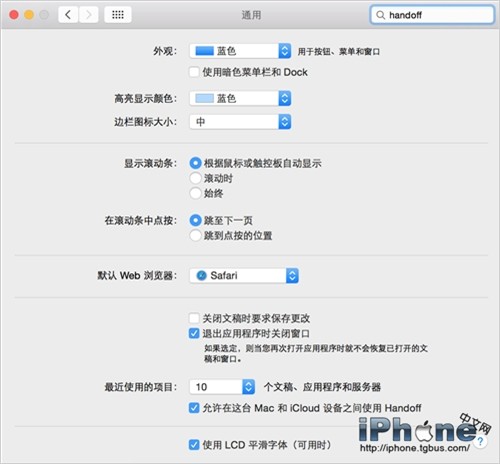500x464 pixels.
Task: Open the 高亮显示颜色 dropdown
Action: pyautogui.click(x=240, y=99)
